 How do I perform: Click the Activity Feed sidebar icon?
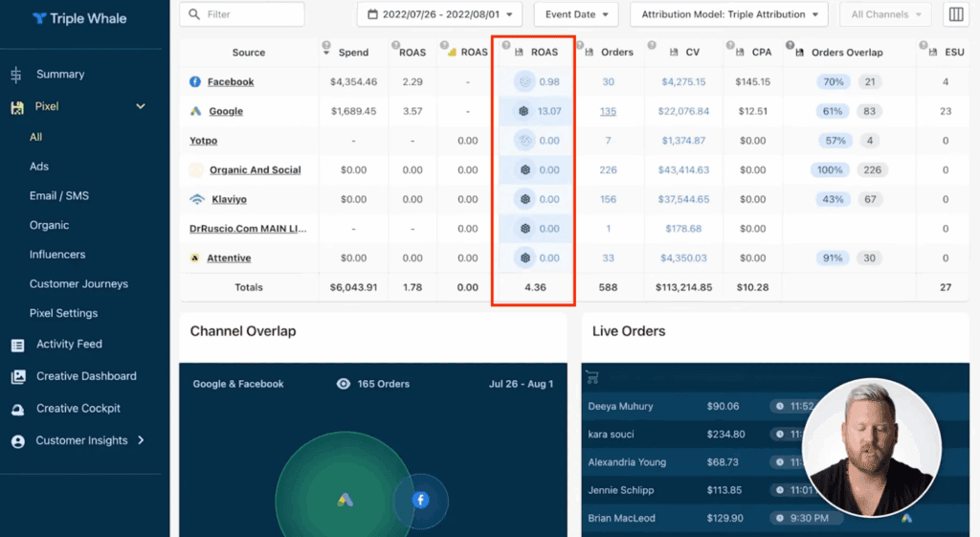click(17, 345)
